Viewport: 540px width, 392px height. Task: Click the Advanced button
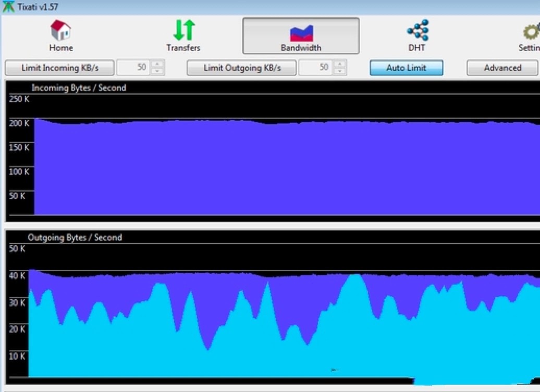tap(502, 68)
